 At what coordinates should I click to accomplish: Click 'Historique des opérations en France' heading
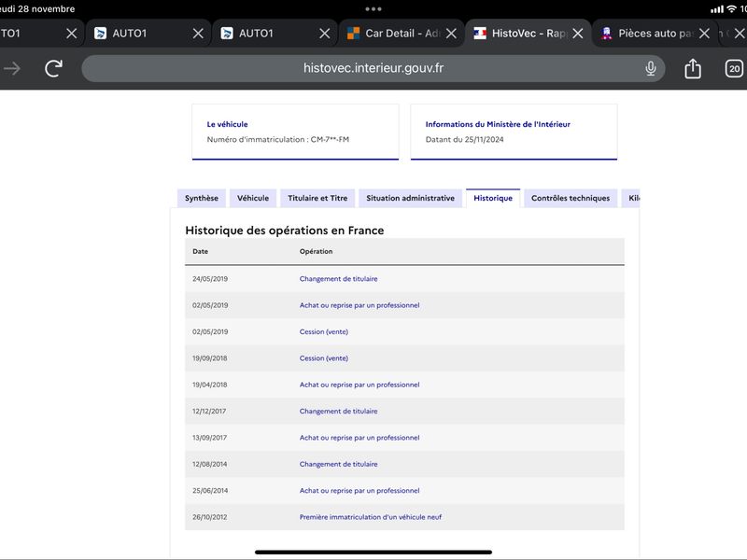pyautogui.click(x=285, y=231)
